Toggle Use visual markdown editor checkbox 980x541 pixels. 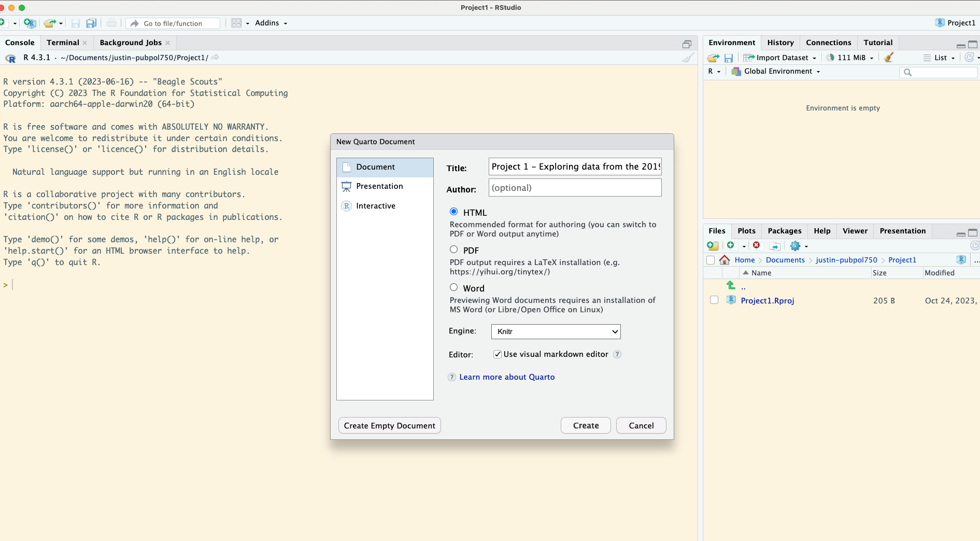pyautogui.click(x=498, y=354)
